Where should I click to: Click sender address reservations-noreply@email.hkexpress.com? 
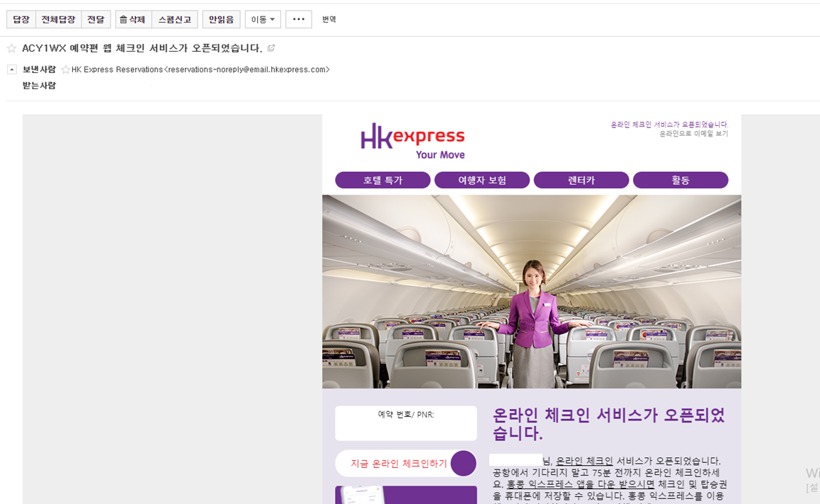[x=249, y=69]
